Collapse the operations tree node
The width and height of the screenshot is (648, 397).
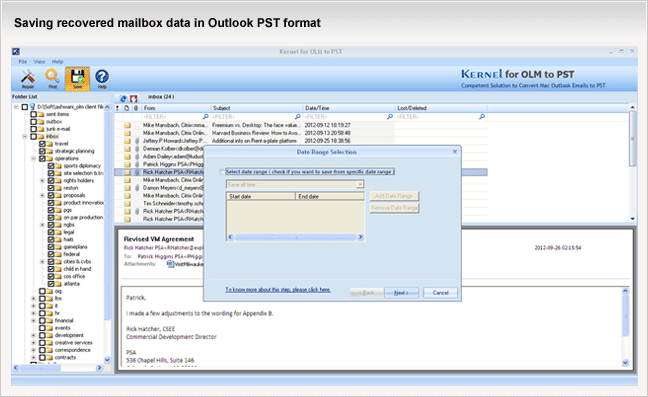point(33,159)
